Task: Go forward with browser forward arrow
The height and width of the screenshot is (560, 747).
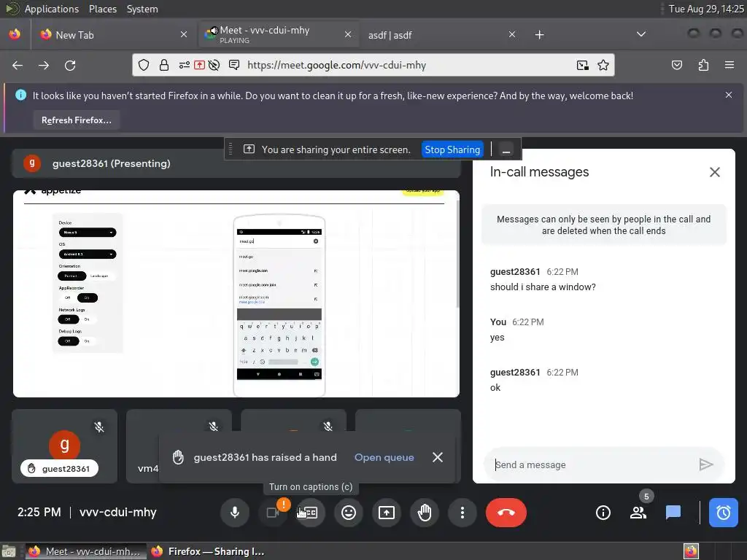Action: coord(44,65)
